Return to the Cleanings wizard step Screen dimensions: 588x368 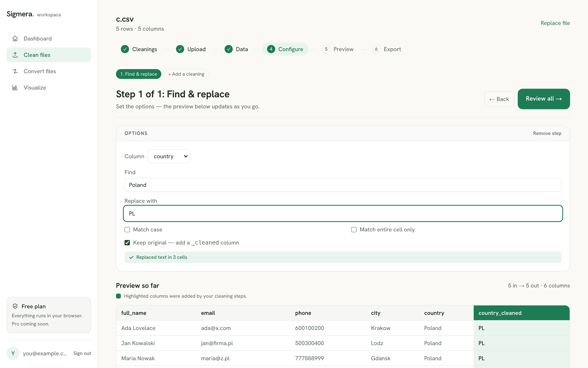[x=139, y=49]
